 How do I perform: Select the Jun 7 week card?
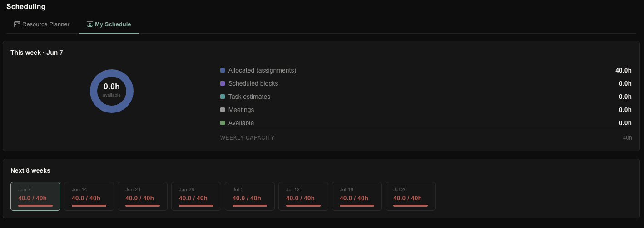tap(35, 196)
